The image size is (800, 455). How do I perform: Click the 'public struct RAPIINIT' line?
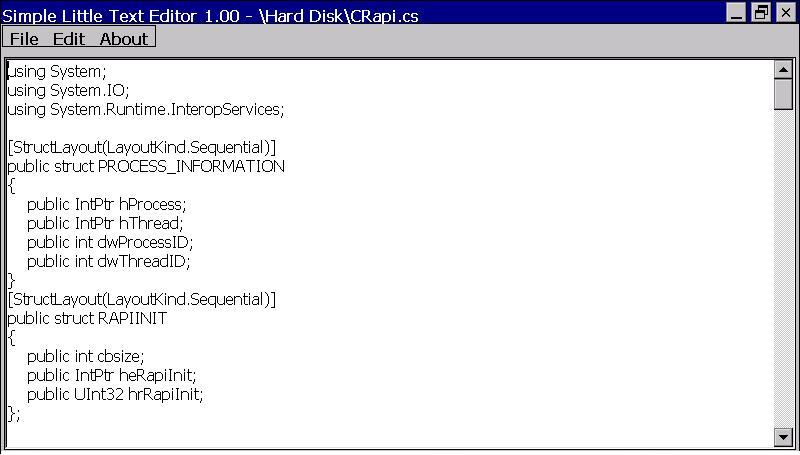click(87, 318)
